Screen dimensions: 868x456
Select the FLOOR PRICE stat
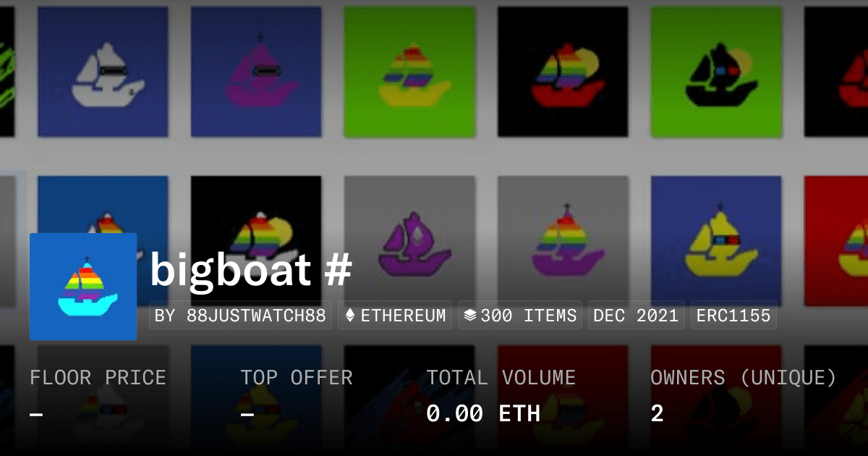98,396
